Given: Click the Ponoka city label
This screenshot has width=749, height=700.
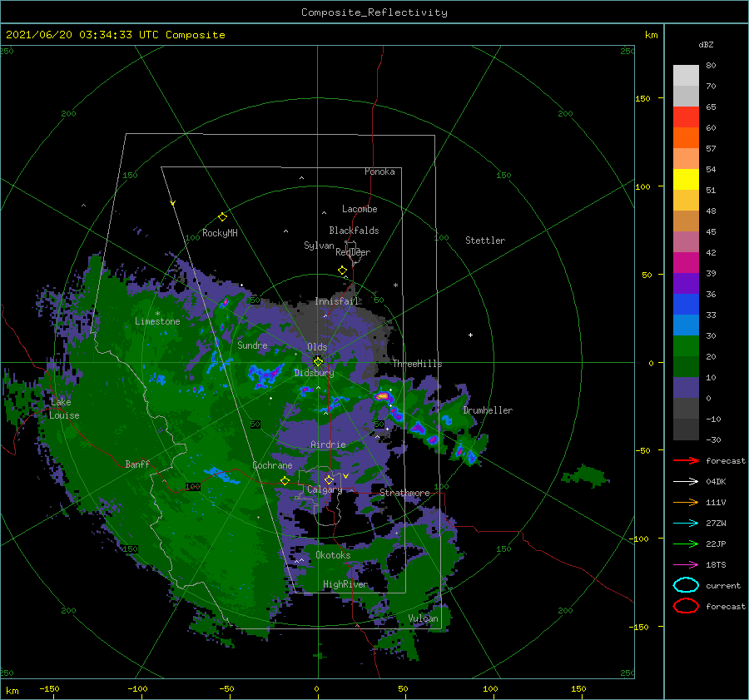Looking at the screenshot, I should coord(379,171).
